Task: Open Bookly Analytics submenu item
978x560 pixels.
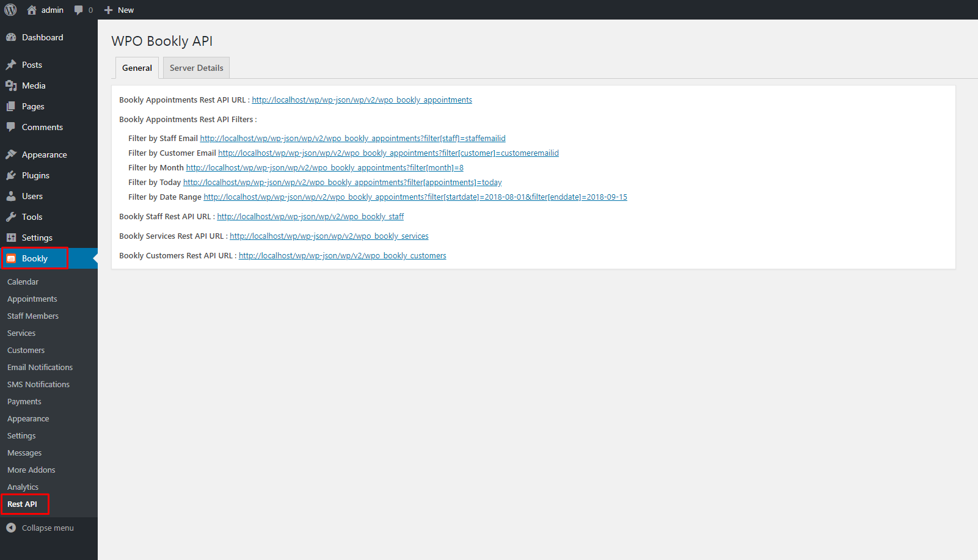Action: tap(23, 487)
